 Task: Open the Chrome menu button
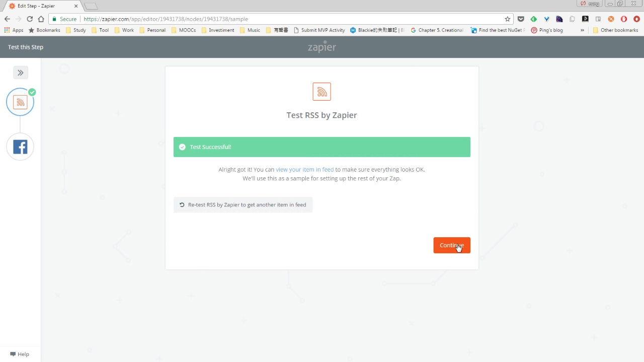click(637, 19)
